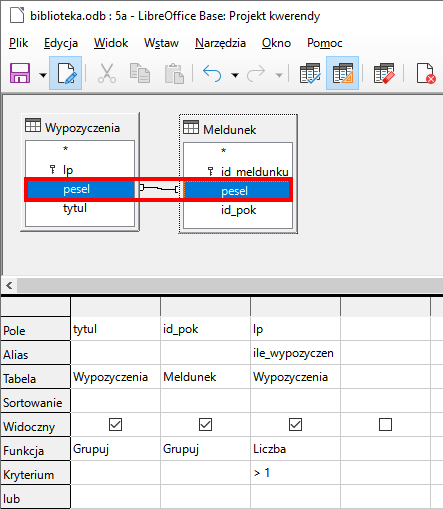This screenshot has width=443, height=509.
Task: Click the clear query icon
Action: 384,73
